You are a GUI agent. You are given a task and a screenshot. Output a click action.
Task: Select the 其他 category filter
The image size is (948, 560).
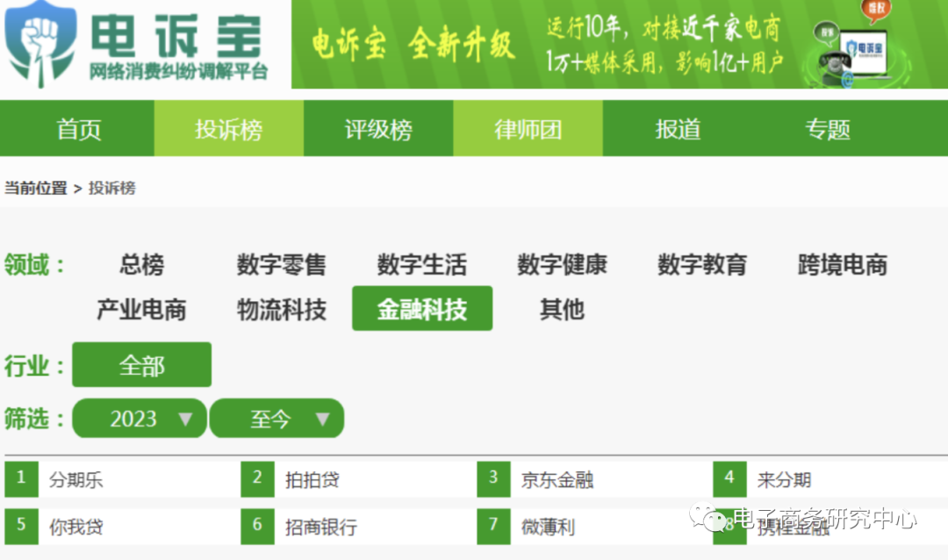coord(562,309)
